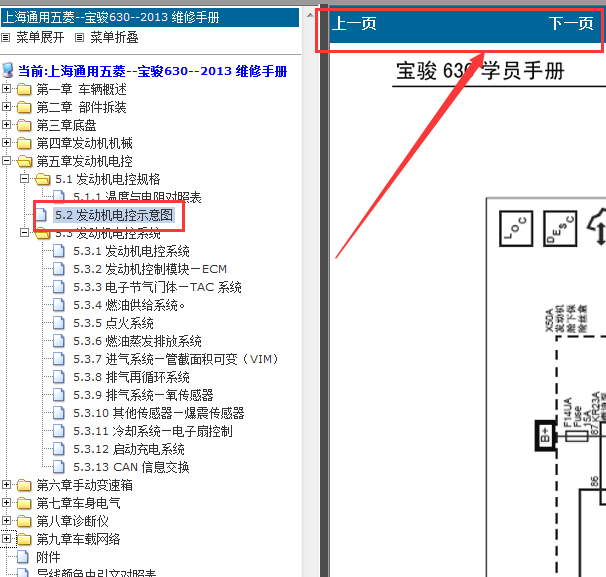Expand 第二章 部件拆装 with plus box
This screenshot has width=606, height=577.
6,106
